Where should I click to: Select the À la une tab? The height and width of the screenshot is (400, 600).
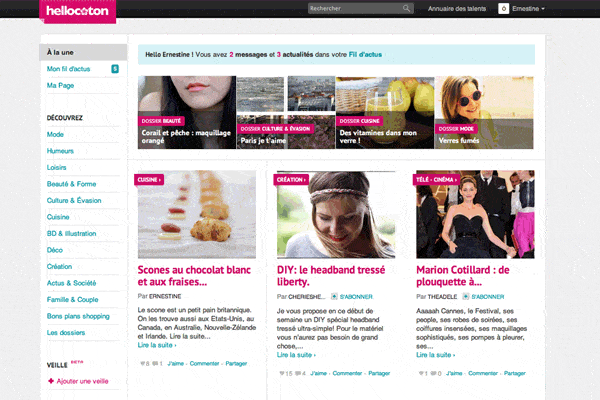(x=83, y=52)
